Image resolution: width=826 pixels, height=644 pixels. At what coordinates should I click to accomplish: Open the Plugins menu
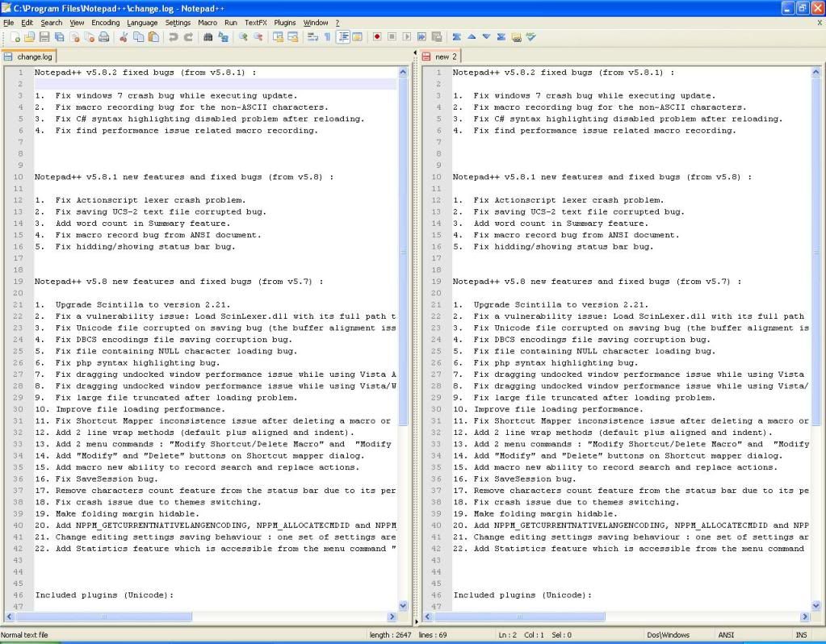coord(285,23)
